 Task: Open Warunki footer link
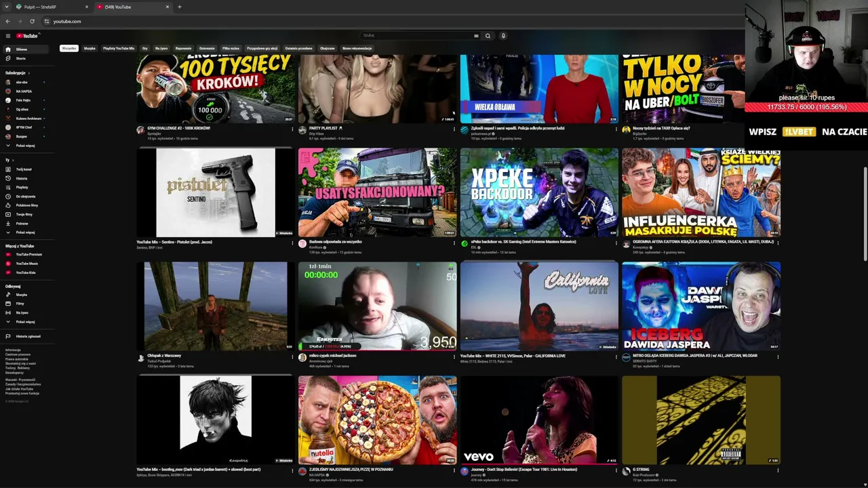(x=10, y=380)
